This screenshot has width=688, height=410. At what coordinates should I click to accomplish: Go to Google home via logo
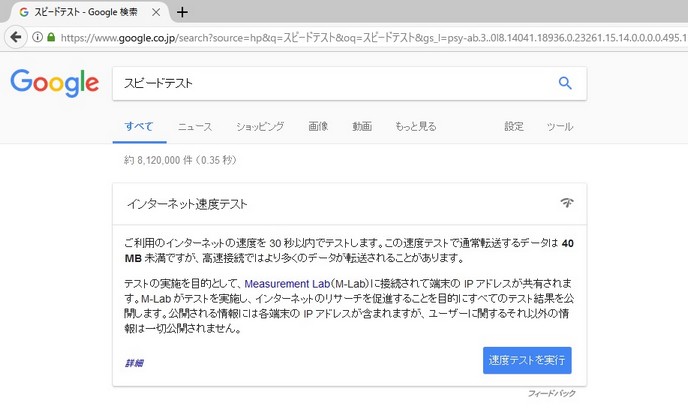(54, 83)
